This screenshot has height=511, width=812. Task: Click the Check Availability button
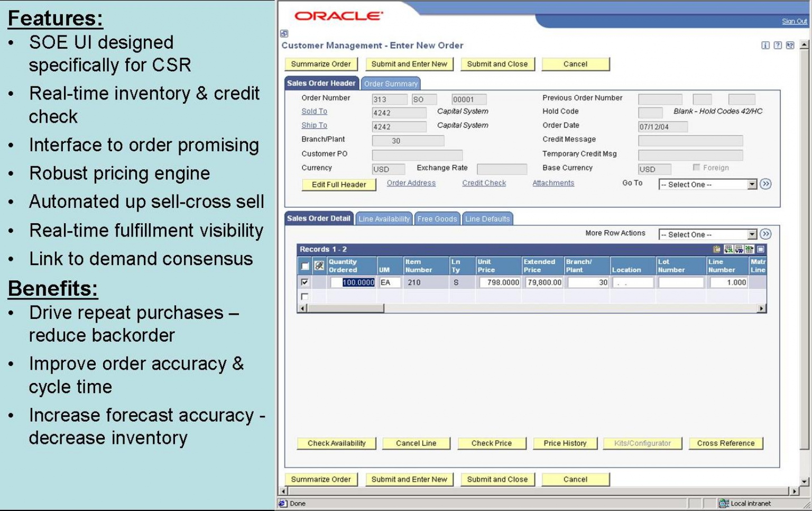[336, 443]
